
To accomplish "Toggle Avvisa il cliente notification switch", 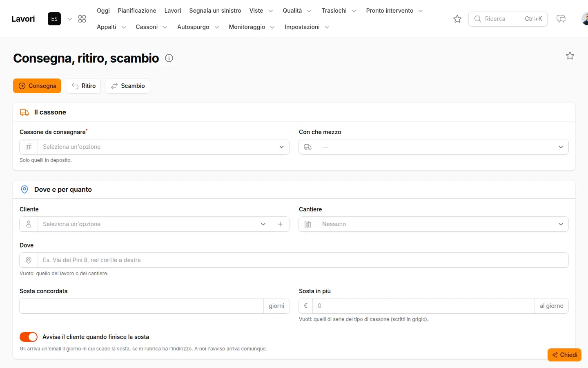I will [x=29, y=337].
